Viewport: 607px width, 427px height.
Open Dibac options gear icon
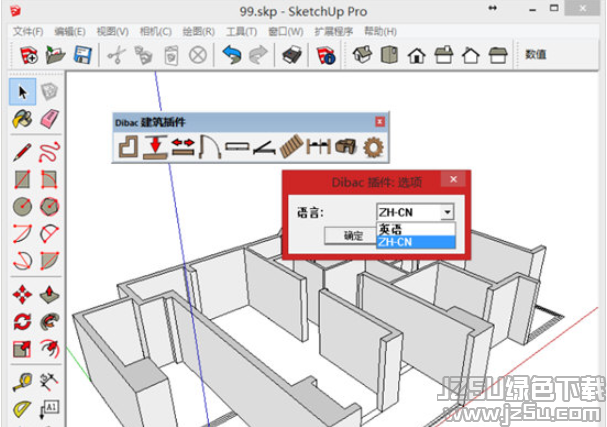(373, 147)
